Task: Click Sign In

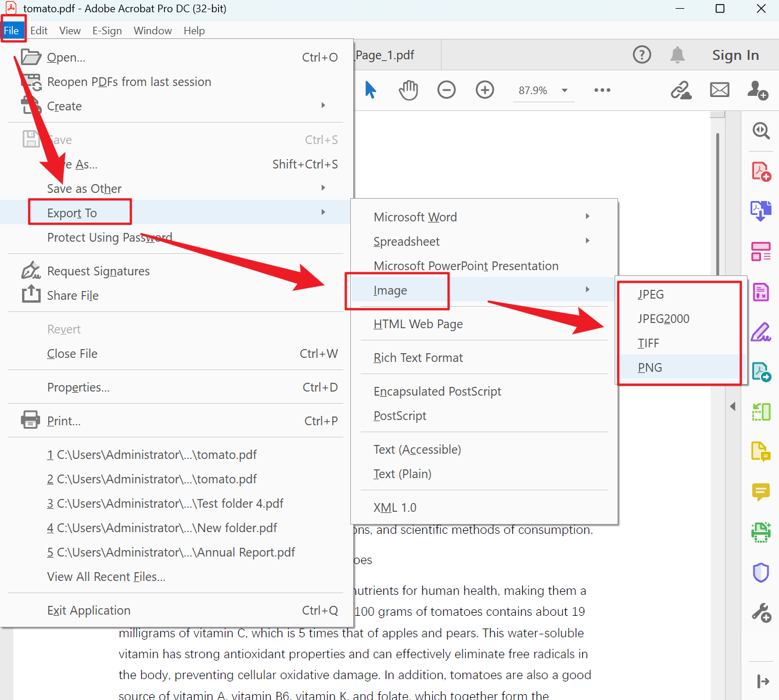Action: (x=735, y=55)
